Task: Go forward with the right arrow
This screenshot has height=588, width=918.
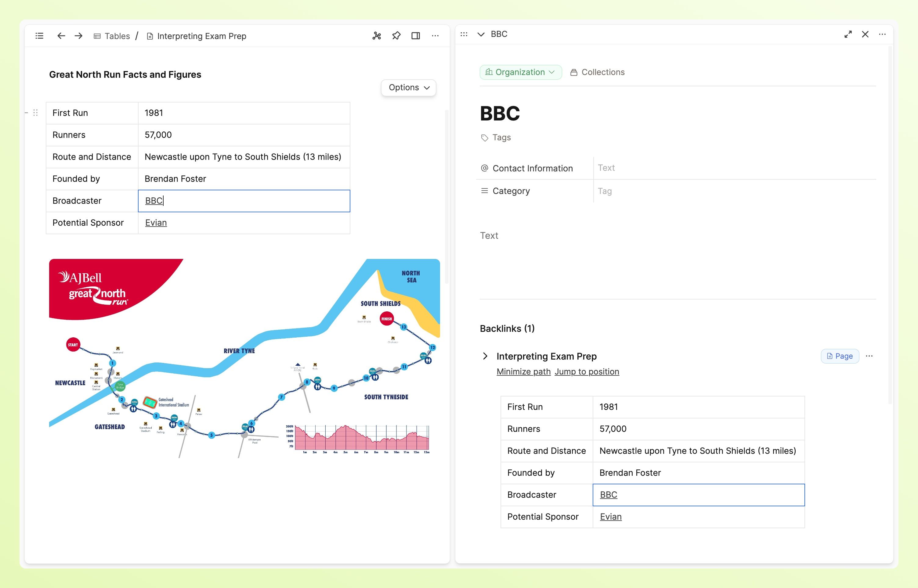Action: click(79, 36)
